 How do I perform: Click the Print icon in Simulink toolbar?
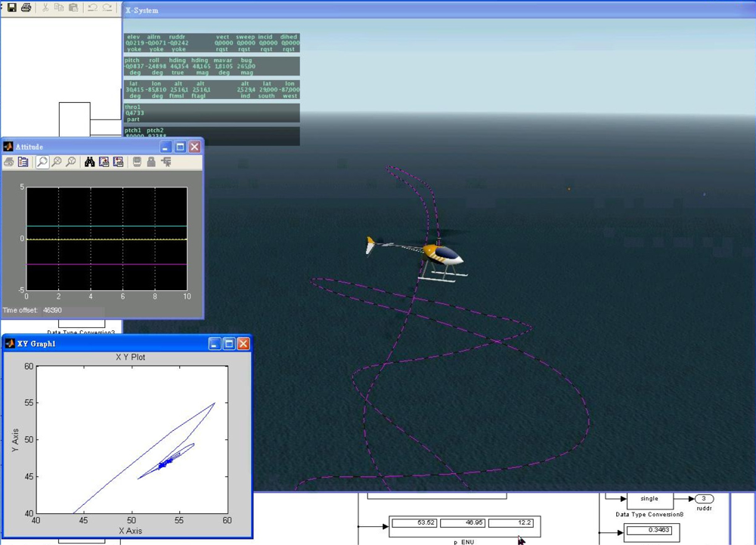pyautogui.click(x=26, y=8)
